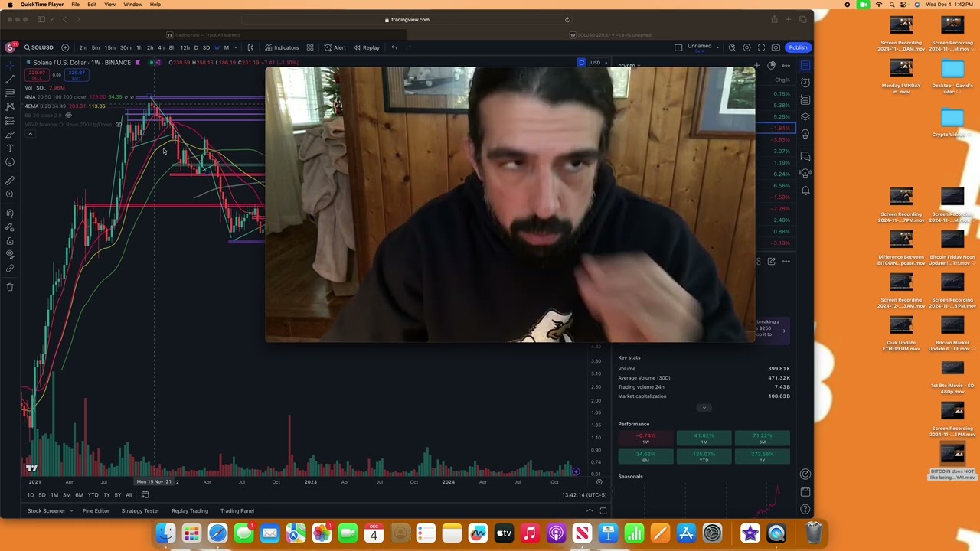
Task: Switch to the 4h timeframe
Action: tap(161, 47)
